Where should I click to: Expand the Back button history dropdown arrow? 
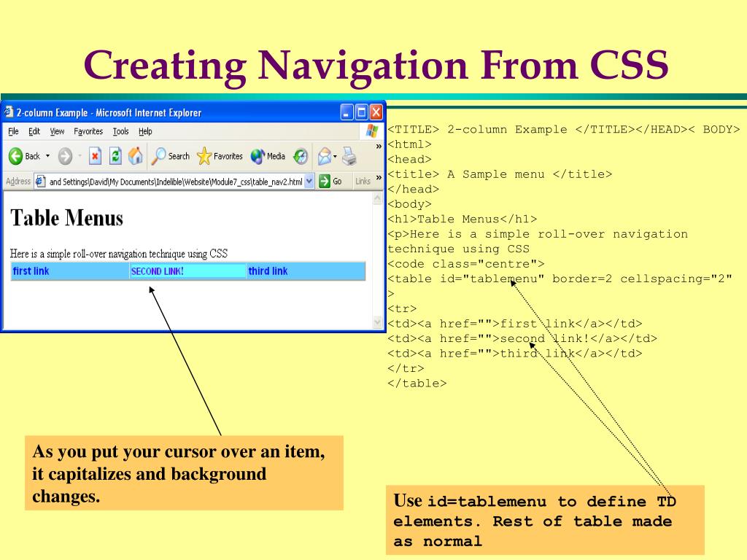[47, 156]
